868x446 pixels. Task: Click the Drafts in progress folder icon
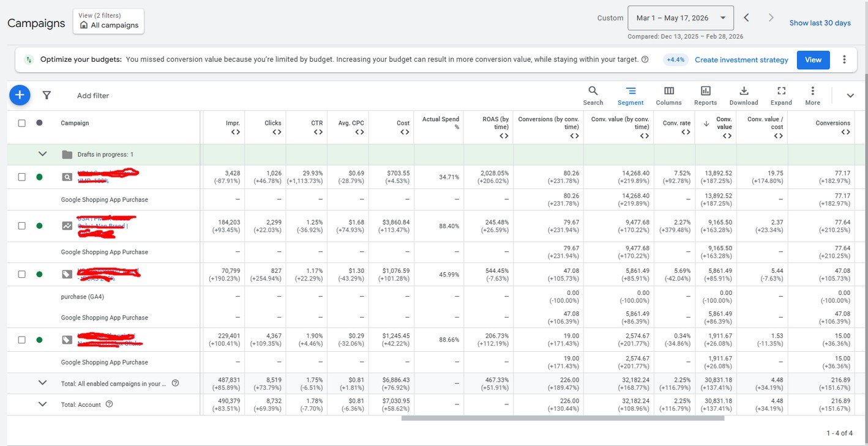coord(67,154)
